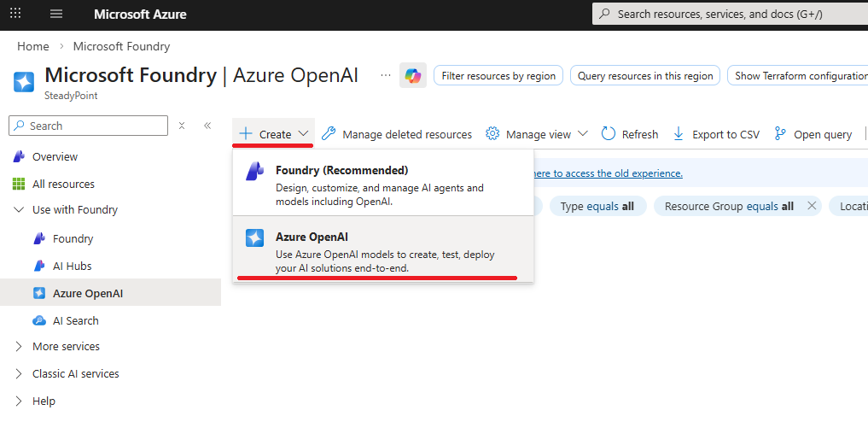Image resolution: width=868 pixels, height=422 pixels.
Task: Open the Manage view dropdown
Action: 537,134
